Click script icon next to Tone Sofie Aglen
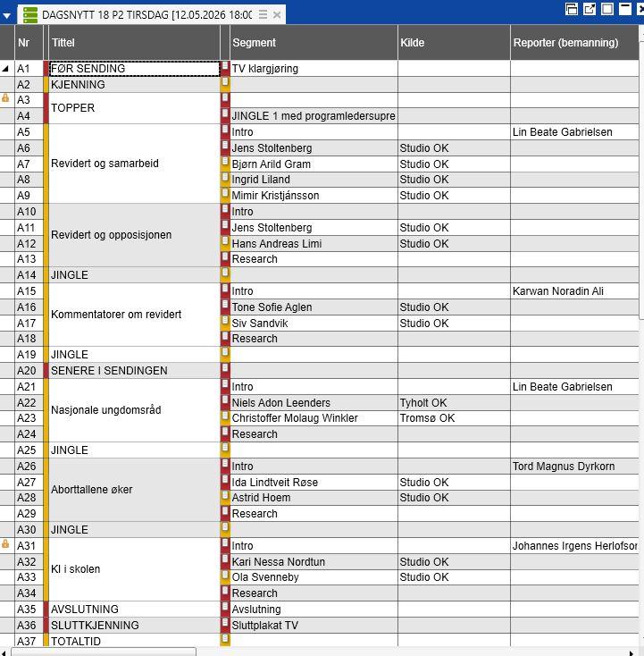The height and width of the screenshot is (656, 644). 225,305
